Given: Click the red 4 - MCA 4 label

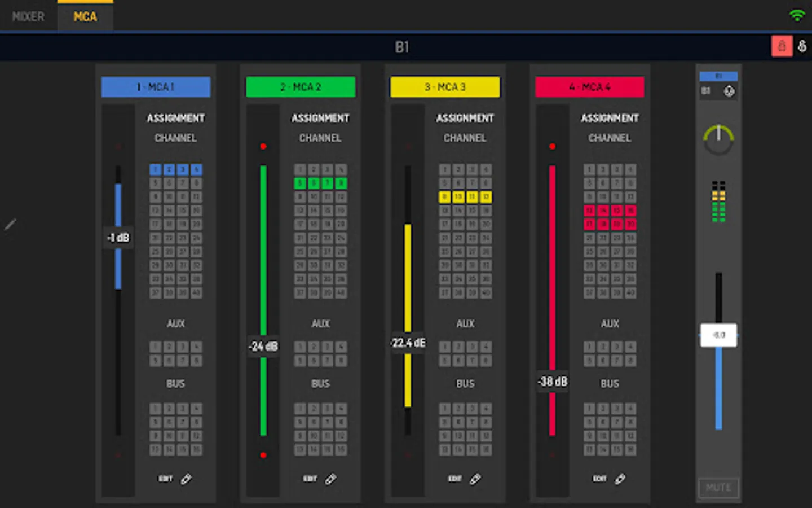Looking at the screenshot, I should 589,87.
